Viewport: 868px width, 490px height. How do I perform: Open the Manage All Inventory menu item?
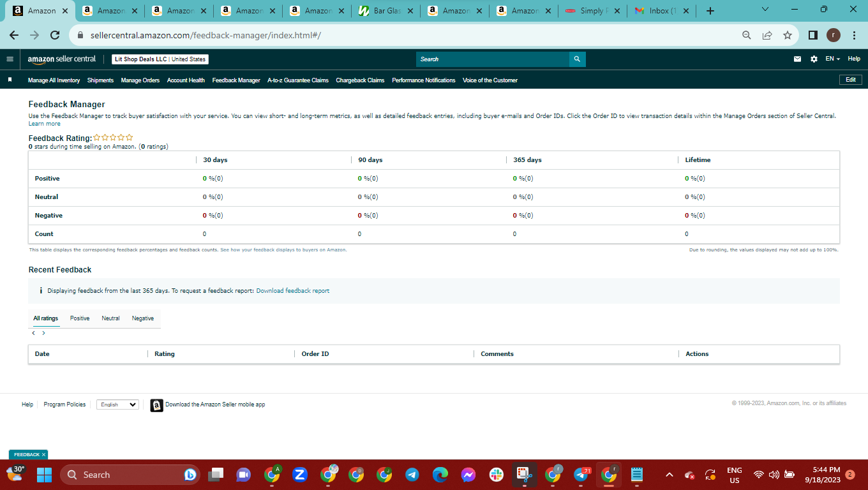coord(54,80)
